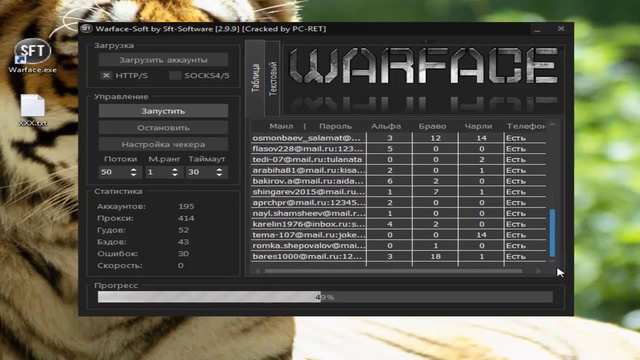Minimize the Warface-Soft window
This screenshot has height=360, width=640.
(x=538, y=29)
